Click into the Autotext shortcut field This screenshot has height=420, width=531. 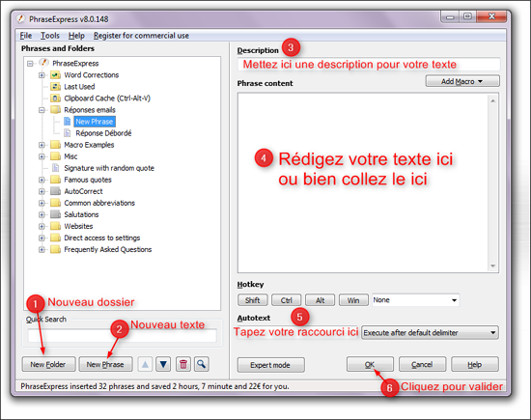(297, 332)
